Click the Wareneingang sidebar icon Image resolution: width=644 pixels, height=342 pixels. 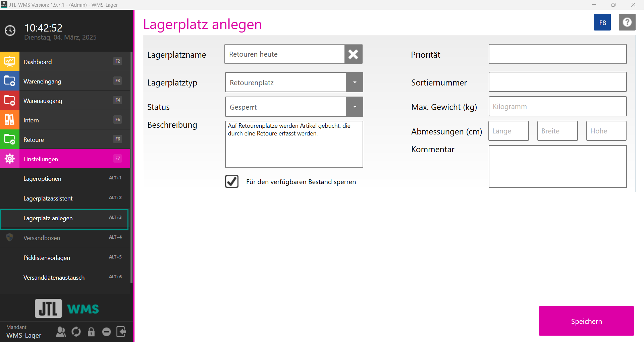10,81
